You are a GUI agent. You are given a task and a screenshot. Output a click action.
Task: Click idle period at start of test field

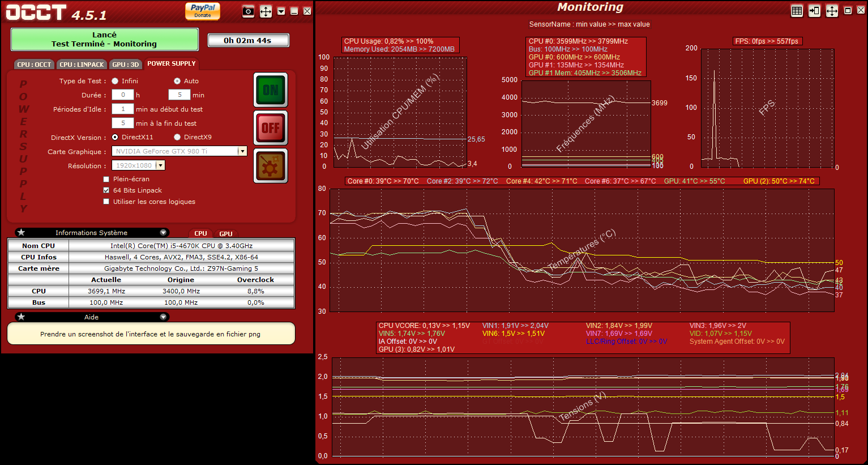pyautogui.click(x=123, y=109)
